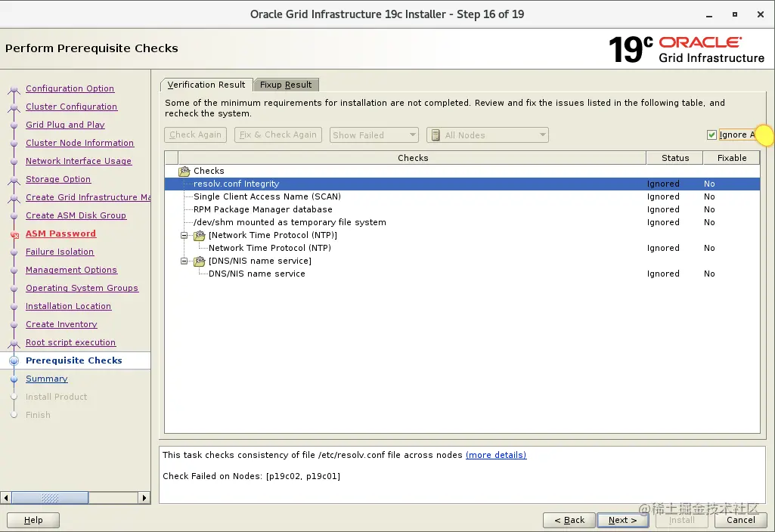Click the sidebar scroll right arrow
775x532 pixels.
tap(144, 498)
